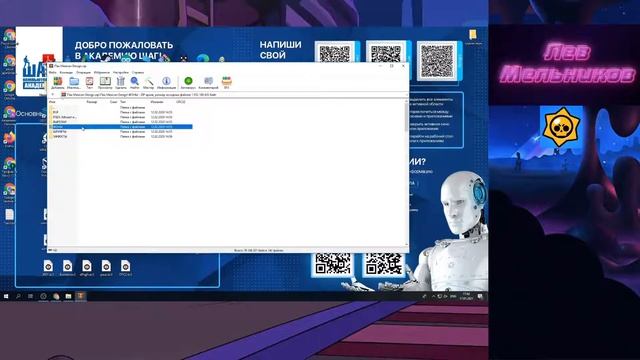Open the Firefox desktop shortcut
This screenshot has width=640, height=360.
[x=9, y=138]
